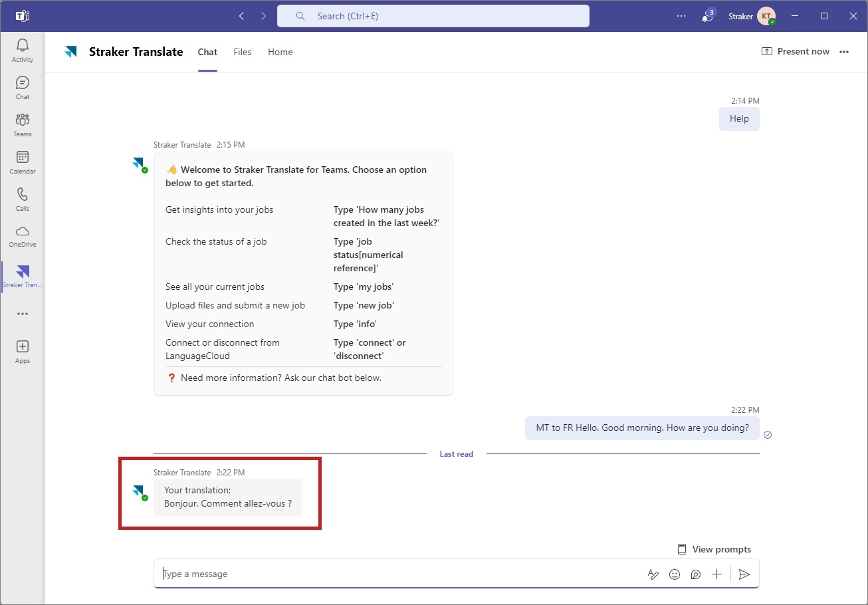868x605 pixels.
Task: Open Calls in the sidebar
Action: [23, 199]
